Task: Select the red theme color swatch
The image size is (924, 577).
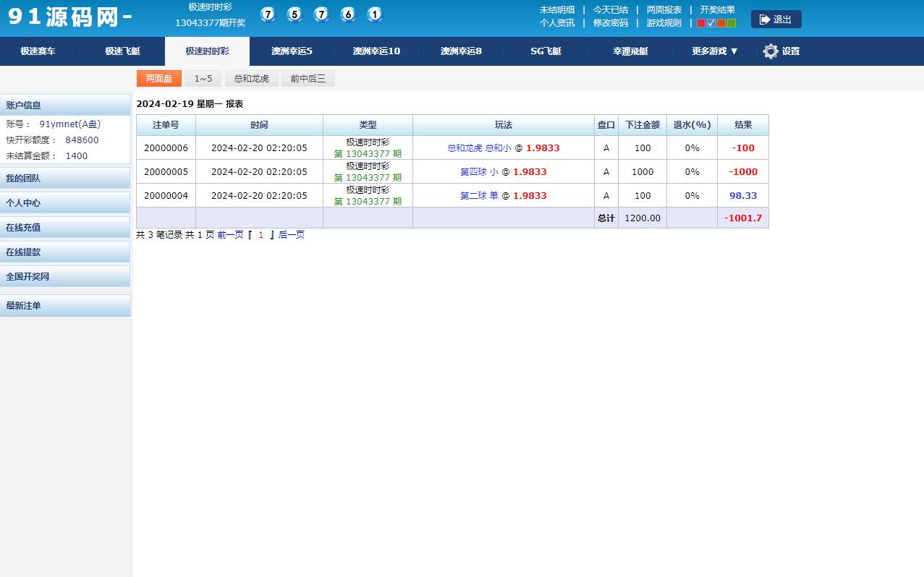Action: (x=700, y=22)
